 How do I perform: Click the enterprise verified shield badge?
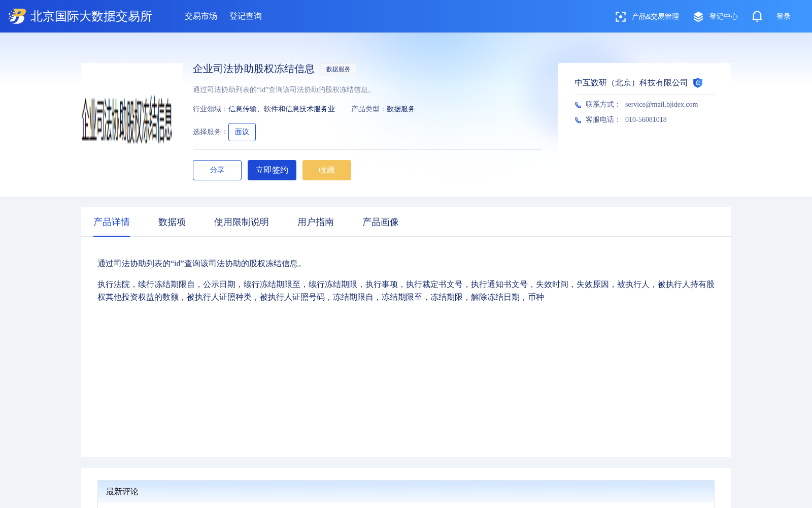698,83
